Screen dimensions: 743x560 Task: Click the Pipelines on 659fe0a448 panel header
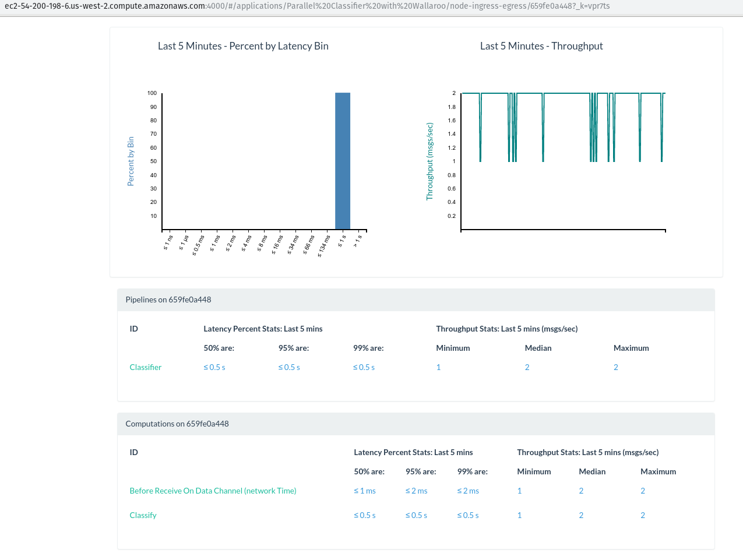coord(168,300)
